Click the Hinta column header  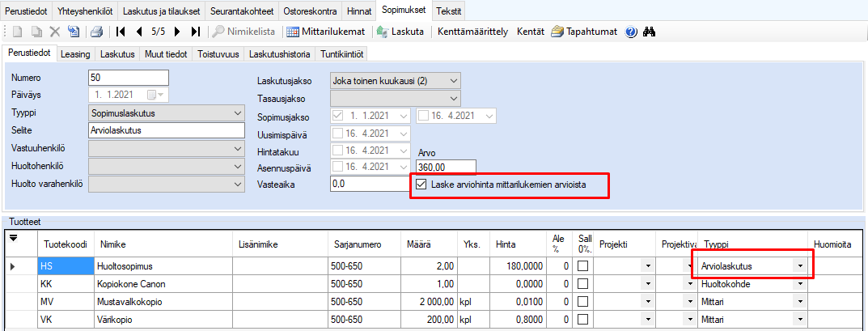click(x=519, y=244)
